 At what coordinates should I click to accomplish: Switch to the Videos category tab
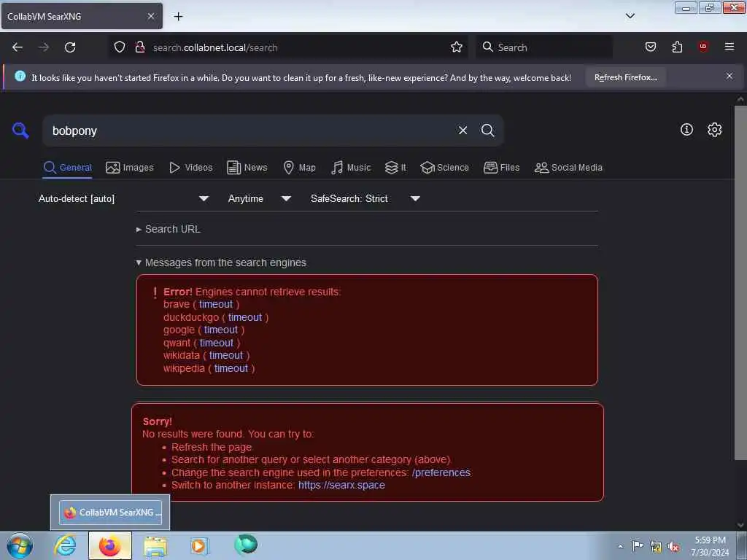pyautogui.click(x=191, y=168)
